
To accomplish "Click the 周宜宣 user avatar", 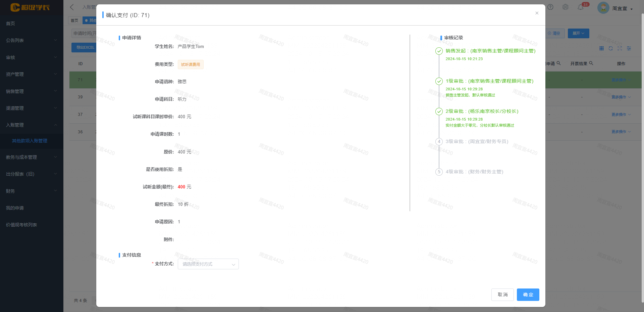I will (x=603, y=8).
